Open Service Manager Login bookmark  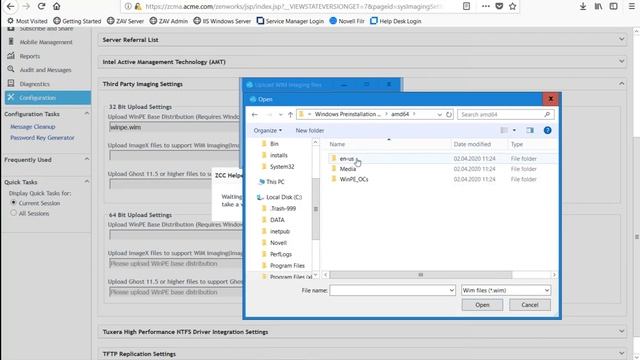pos(290,21)
